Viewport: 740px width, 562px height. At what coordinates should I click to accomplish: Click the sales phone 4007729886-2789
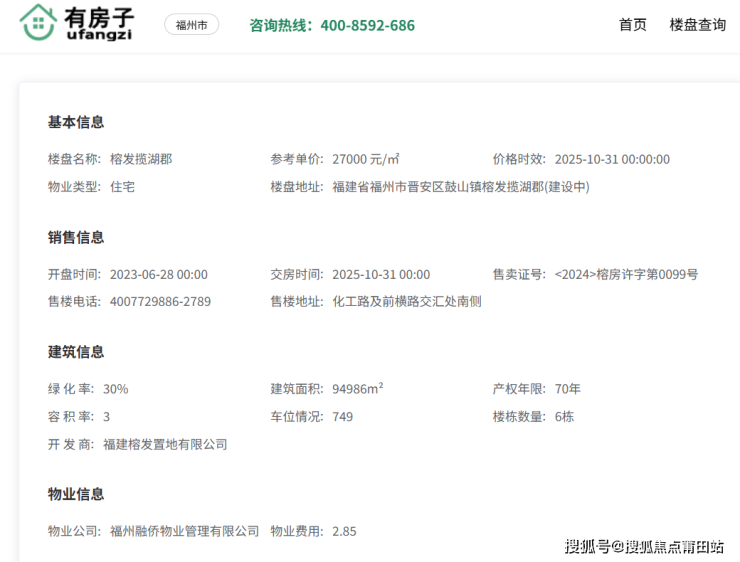160,301
